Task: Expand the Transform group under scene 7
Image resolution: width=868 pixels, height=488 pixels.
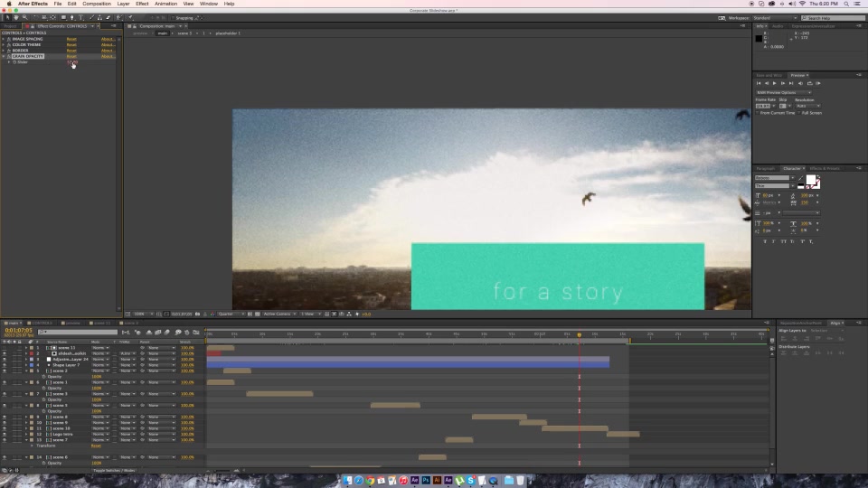Action: [32, 446]
